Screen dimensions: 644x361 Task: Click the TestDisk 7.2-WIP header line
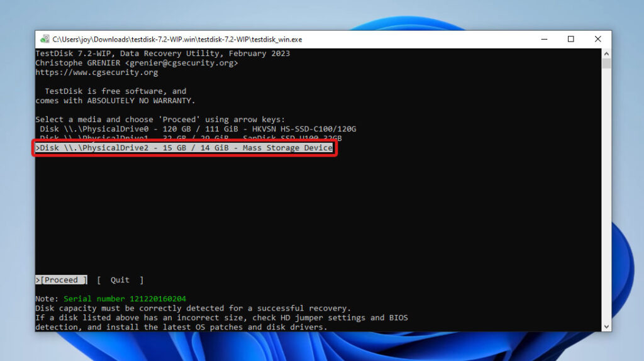pyautogui.click(x=162, y=53)
